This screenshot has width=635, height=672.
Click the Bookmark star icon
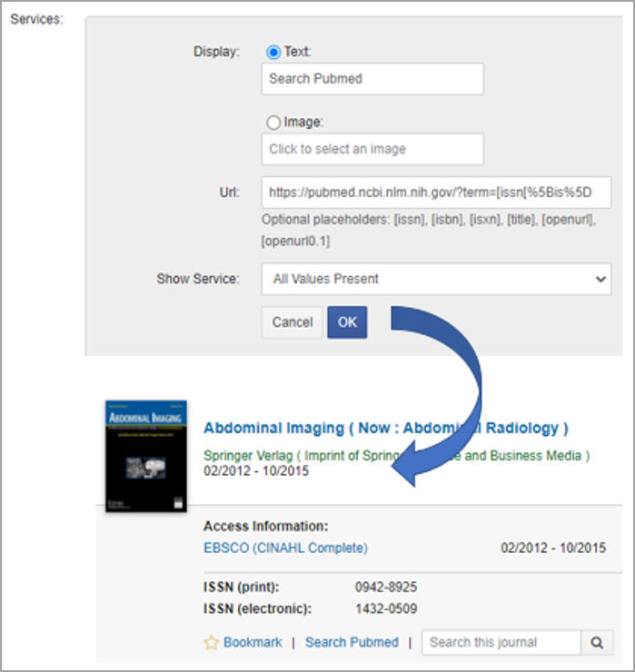click(211, 642)
